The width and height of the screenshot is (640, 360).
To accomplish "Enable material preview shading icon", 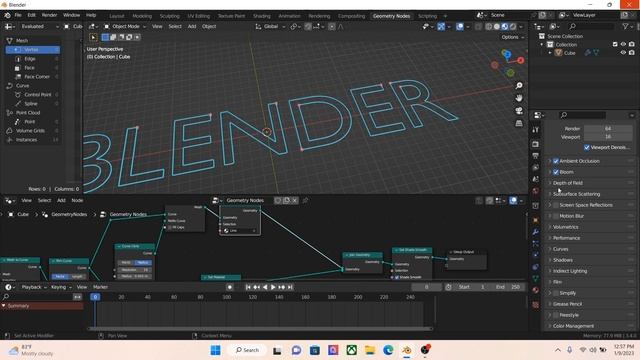I will [505, 27].
